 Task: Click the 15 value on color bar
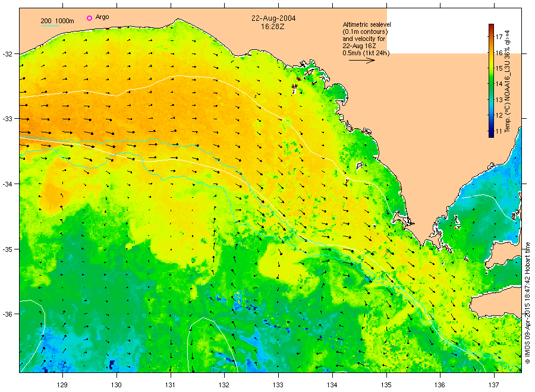pyautogui.click(x=499, y=68)
